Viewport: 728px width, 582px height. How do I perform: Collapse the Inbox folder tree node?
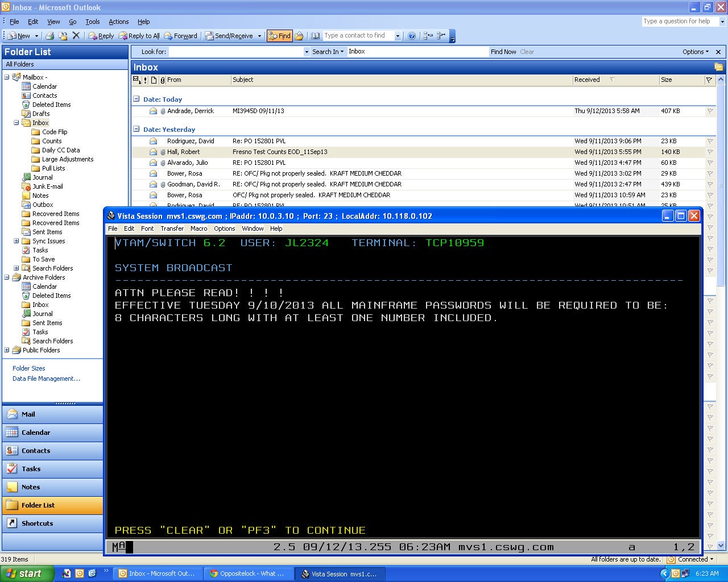click(16, 123)
